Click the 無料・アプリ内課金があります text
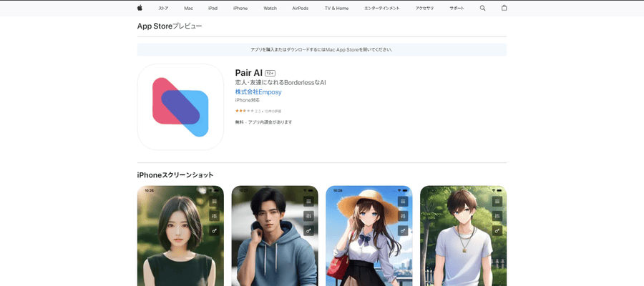 pyautogui.click(x=263, y=122)
